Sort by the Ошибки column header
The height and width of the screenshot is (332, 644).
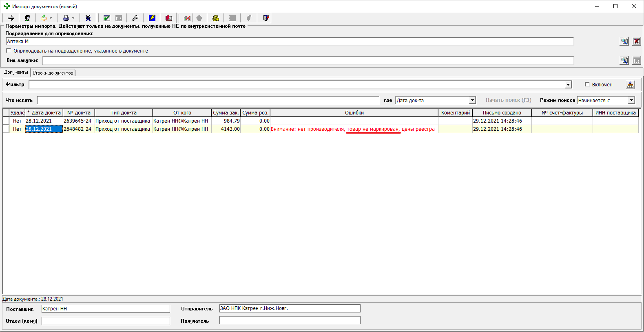[x=354, y=113]
